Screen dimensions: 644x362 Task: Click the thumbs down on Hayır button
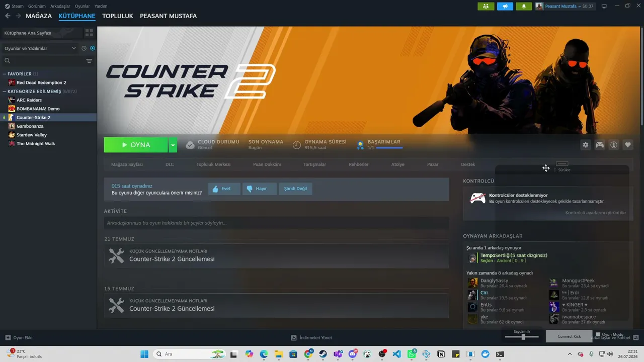click(x=250, y=189)
